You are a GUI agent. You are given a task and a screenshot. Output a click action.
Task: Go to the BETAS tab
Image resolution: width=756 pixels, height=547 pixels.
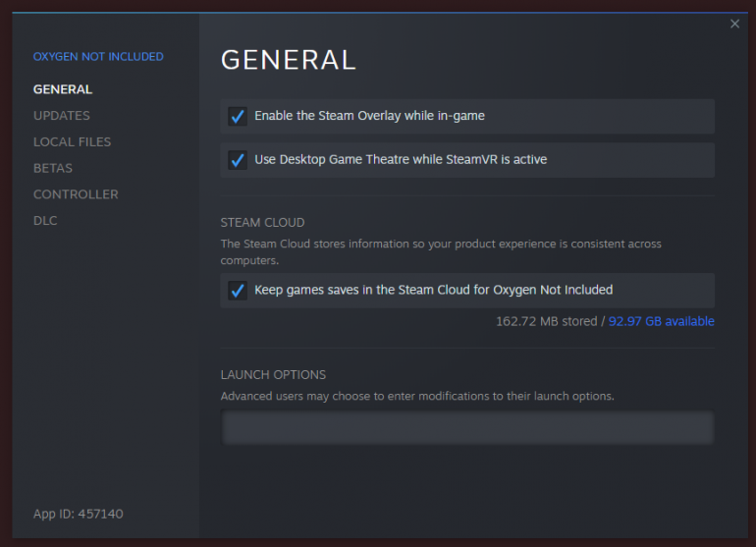(53, 168)
